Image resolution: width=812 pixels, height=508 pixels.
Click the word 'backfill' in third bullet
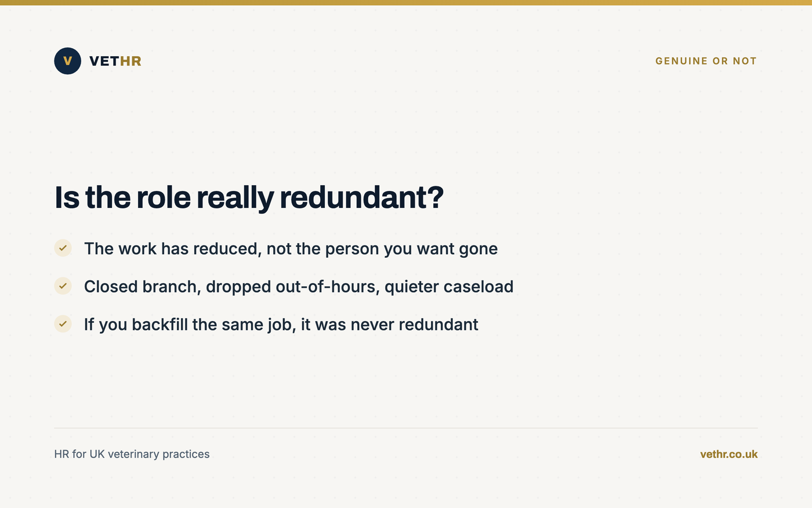tap(159, 325)
